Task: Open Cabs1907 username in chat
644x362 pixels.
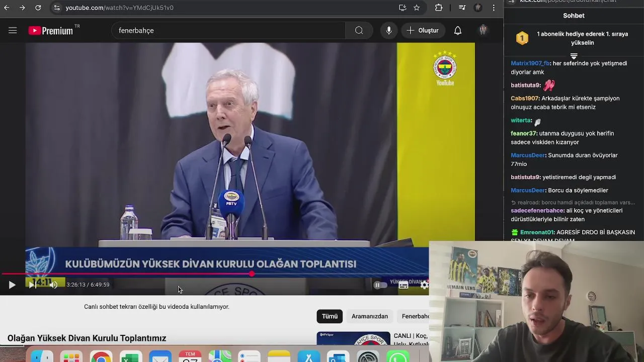Action: pos(525,99)
